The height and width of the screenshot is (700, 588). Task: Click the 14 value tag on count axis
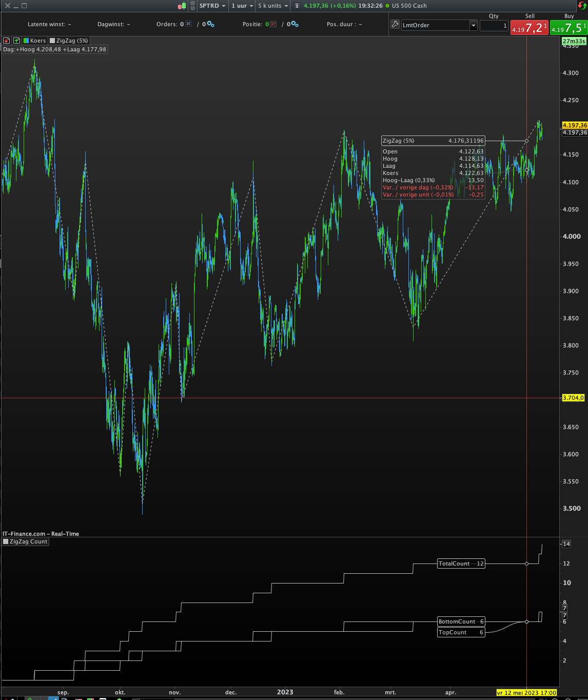(x=566, y=544)
